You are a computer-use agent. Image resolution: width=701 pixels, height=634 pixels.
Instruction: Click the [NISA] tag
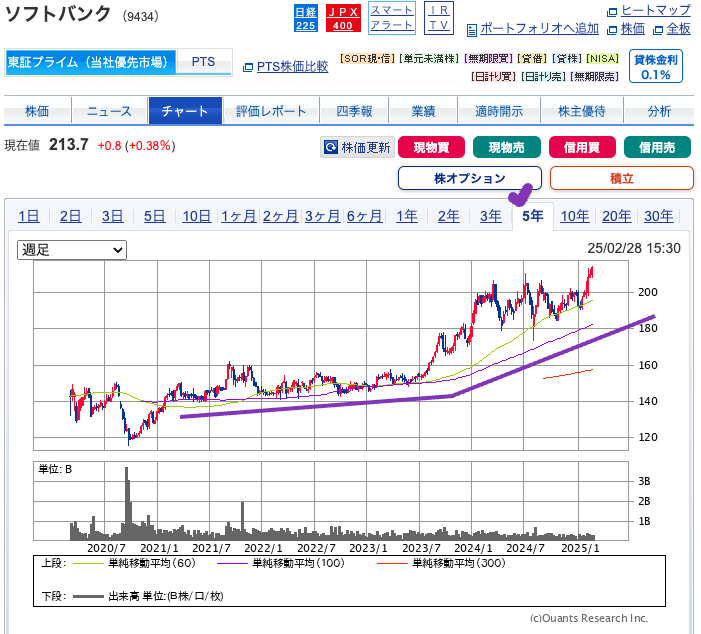click(x=603, y=59)
